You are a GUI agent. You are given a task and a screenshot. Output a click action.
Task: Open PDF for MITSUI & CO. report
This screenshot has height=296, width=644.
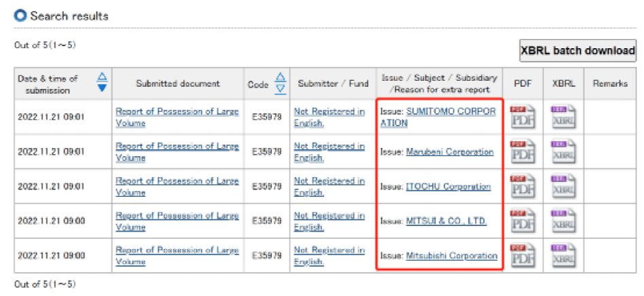pyautogui.click(x=522, y=221)
